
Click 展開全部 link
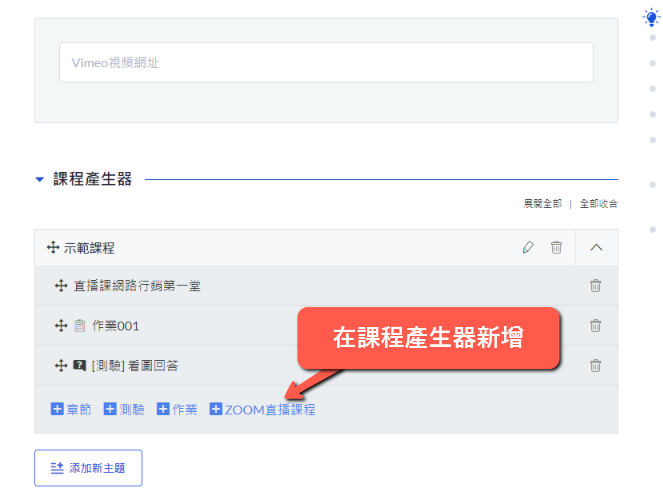coord(542,204)
